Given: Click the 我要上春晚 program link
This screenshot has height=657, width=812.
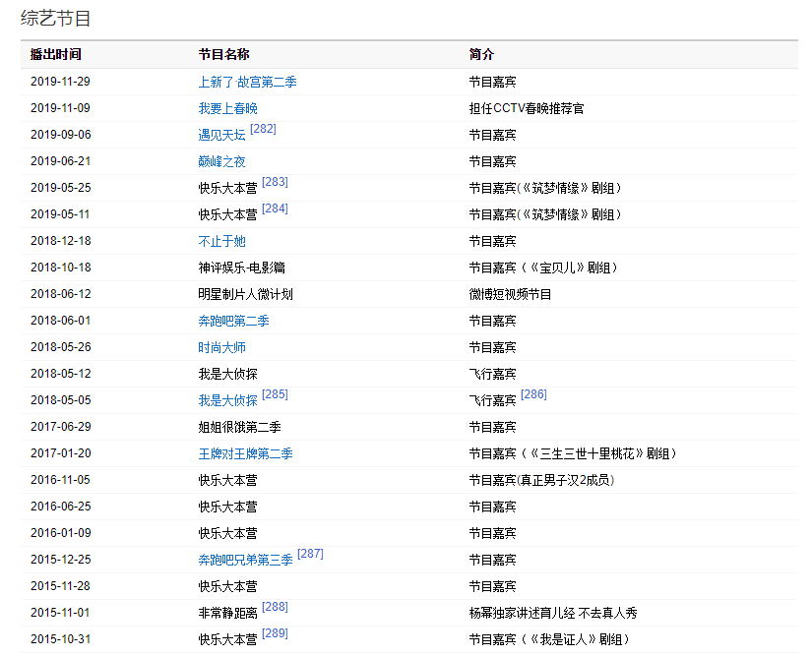Looking at the screenshot, I should [227, 108].
